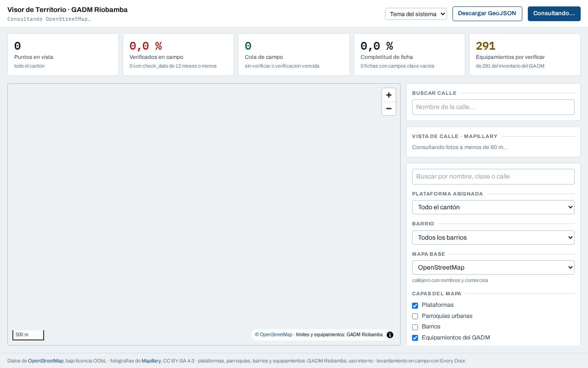Click 'callejero con nombres y comercios' hint
Viewport: 588px width, 368px height.
pyautogui.click(x=450, y=281)
